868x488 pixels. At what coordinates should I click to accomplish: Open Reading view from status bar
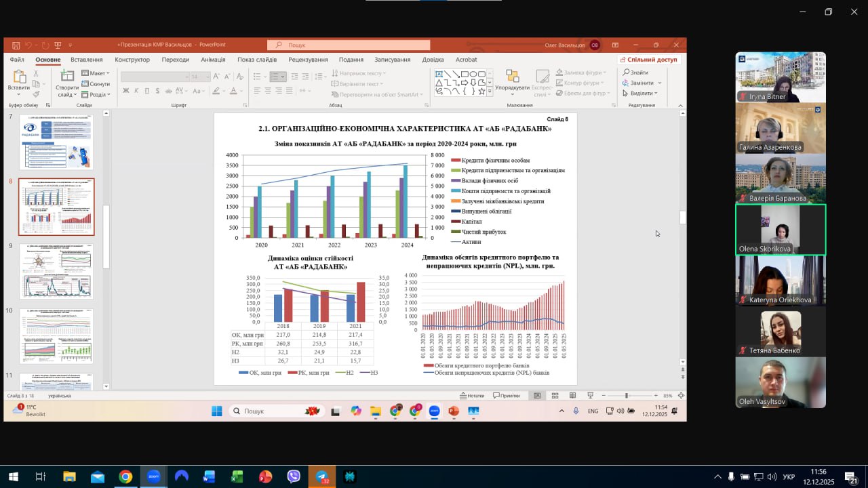pyautogui.click(x=572, y=396)
